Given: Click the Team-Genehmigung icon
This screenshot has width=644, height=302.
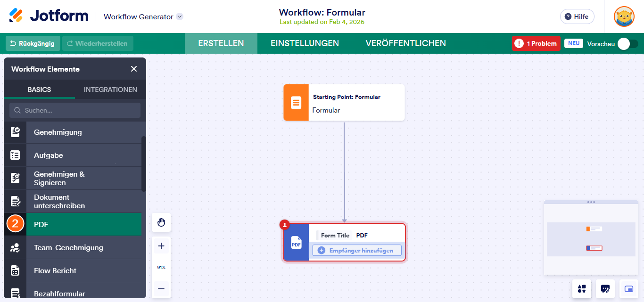Looking at the screenshot, I should tap(15, 247).
